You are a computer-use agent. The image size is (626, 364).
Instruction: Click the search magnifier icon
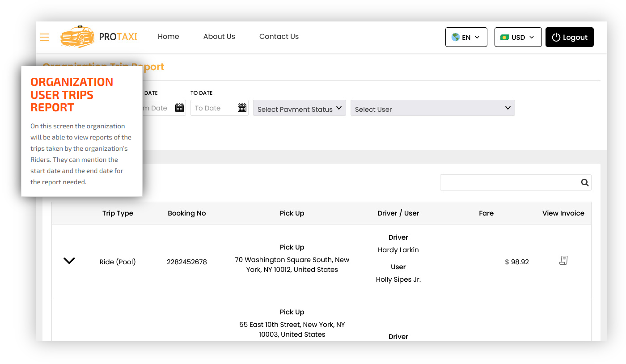[x=584, y=182]
